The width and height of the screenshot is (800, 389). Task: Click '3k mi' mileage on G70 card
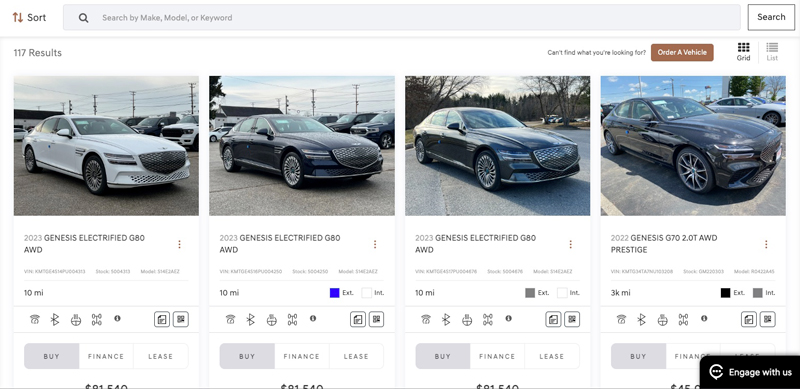[620, 293]
